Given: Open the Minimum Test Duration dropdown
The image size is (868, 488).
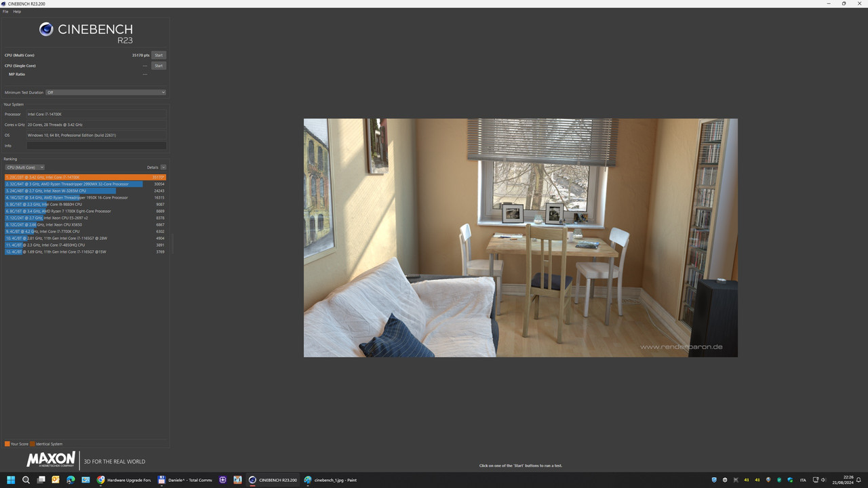Looking at the screenshot, I should click(x=105, y=92).
